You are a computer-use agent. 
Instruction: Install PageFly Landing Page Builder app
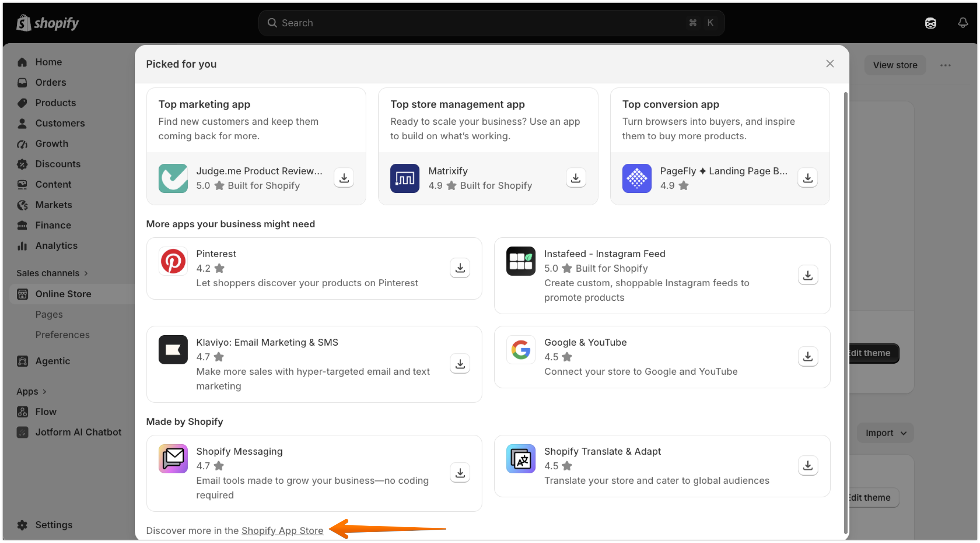(x=807, y=178)
